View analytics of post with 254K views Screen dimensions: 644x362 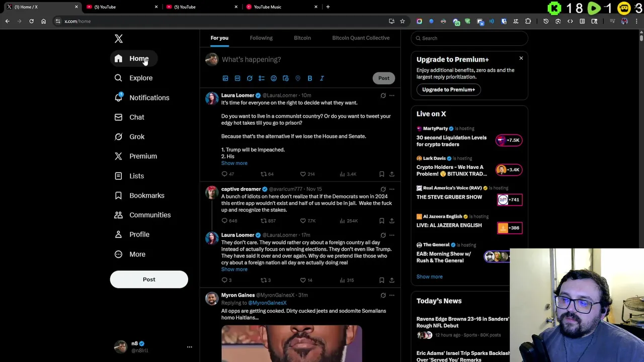[348, 221]
